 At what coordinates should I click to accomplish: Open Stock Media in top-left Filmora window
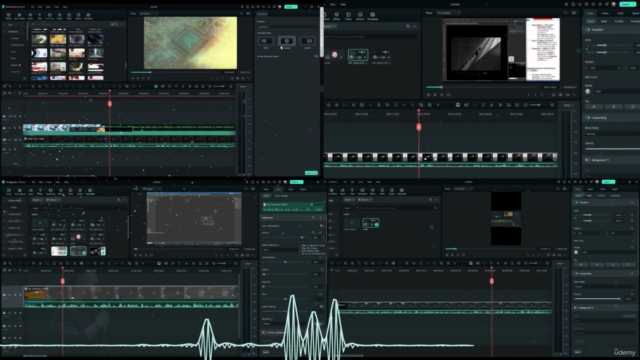pyautogui.click(x=19, y=16)
